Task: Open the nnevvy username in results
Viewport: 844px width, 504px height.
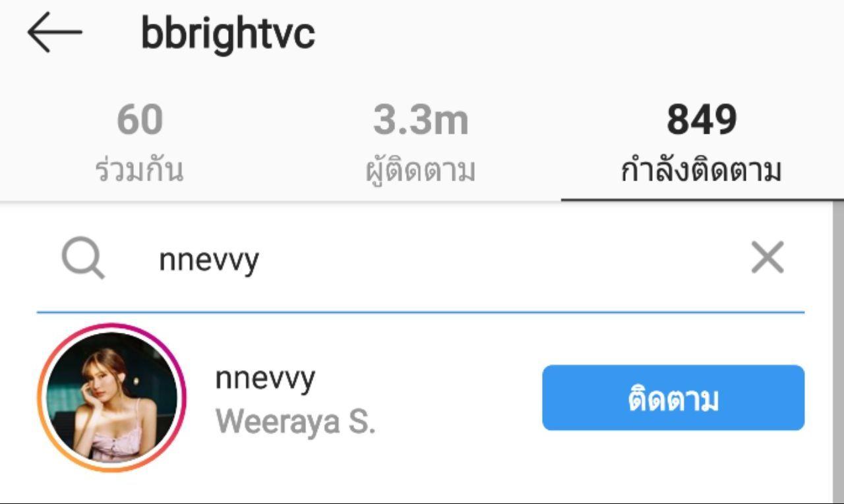Action: (x=265, y=379)
